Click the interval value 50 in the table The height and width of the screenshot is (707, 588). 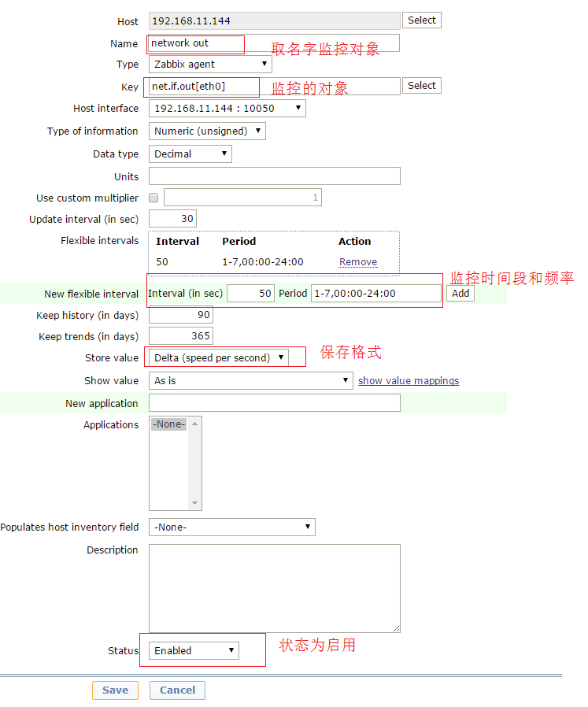162,262
